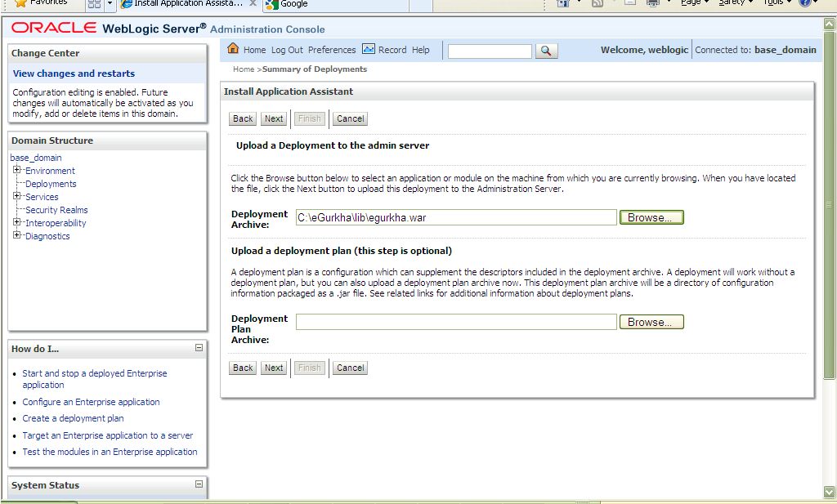Open Services in Domain Structure tree
The image size is (837, 504).
point(42,197)
